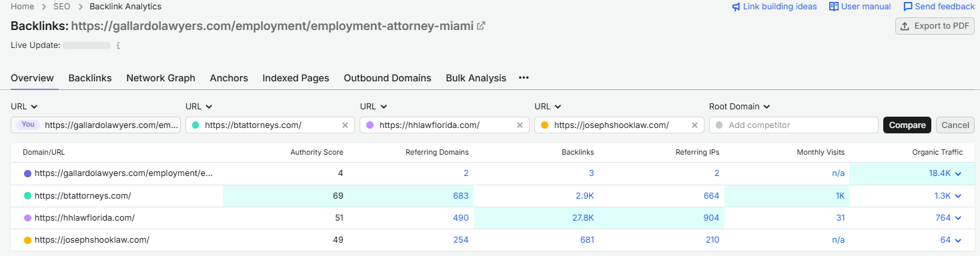Click https://hhlawflorida.com/ table row URL
This screenshot has width=980, height=256.
pyautogui.click(x=85, y=218)
